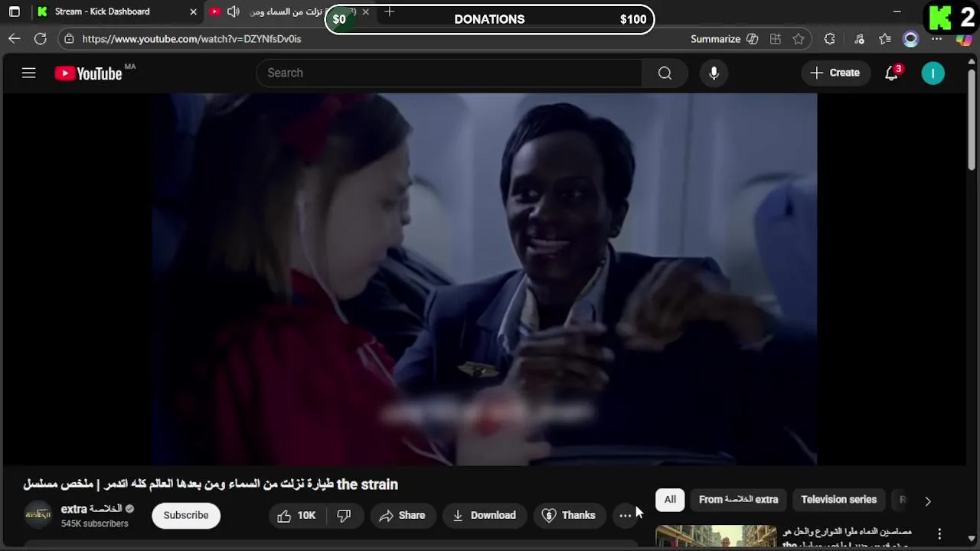This screenshot has height=551, width=980.
Task: Start voice search with the microphone icon
Action: [x=714, y=73]
